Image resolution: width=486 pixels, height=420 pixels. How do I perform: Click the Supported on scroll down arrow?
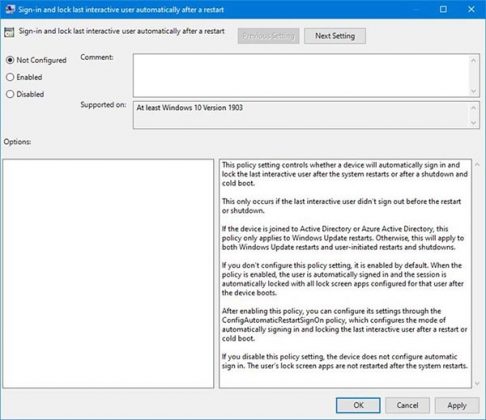coord(473,123)
